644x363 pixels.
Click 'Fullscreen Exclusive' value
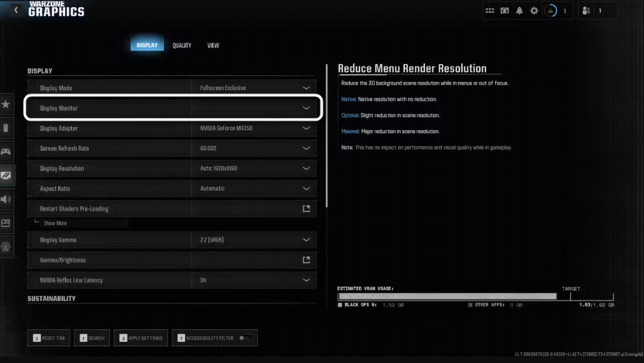[223, 88]
